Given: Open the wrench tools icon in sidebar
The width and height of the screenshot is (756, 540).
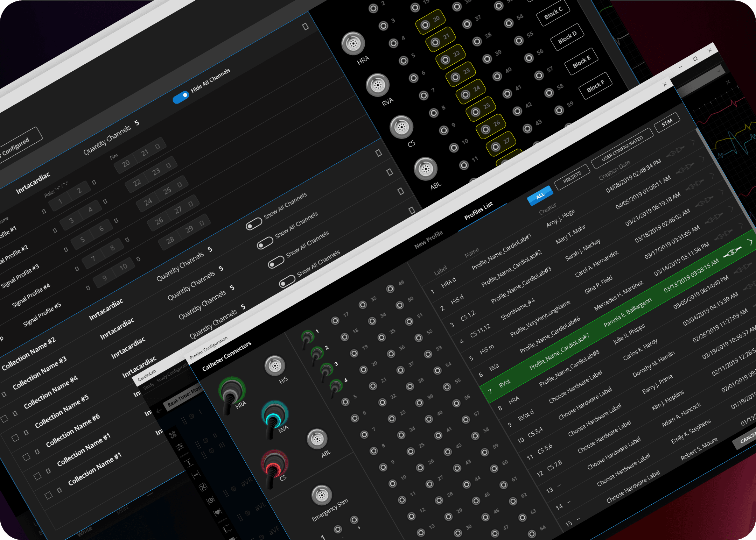Looking at the screenshot, I should click(173, 435).
